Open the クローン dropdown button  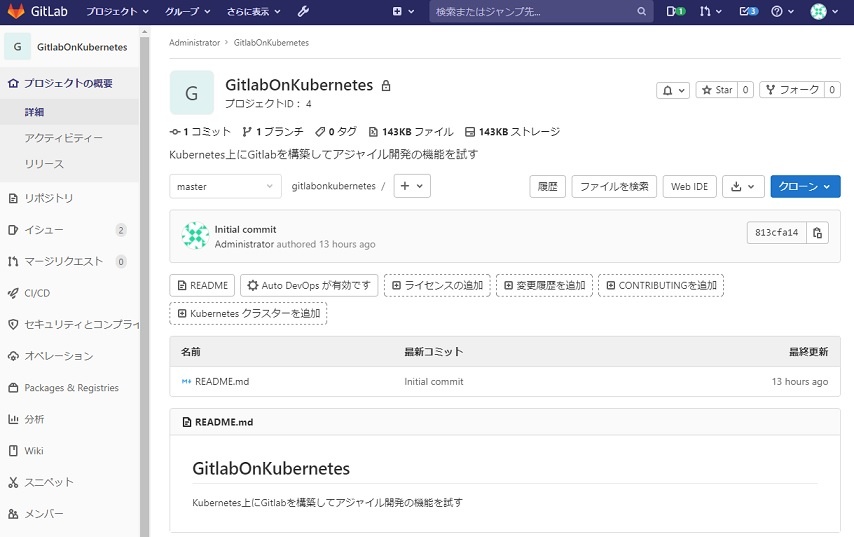(805, 187)
